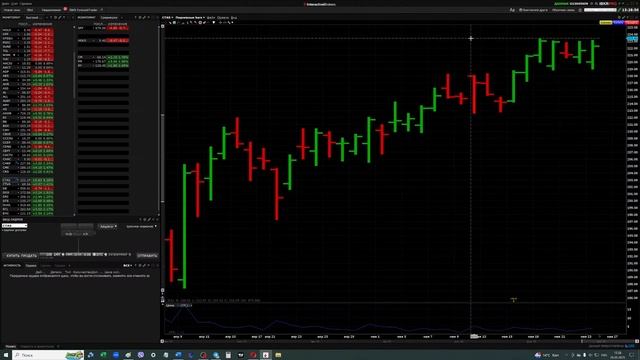This screenshot has width=640, height=360.
Task: Open the Файл menu in the title bar
Action: point(5,4)
